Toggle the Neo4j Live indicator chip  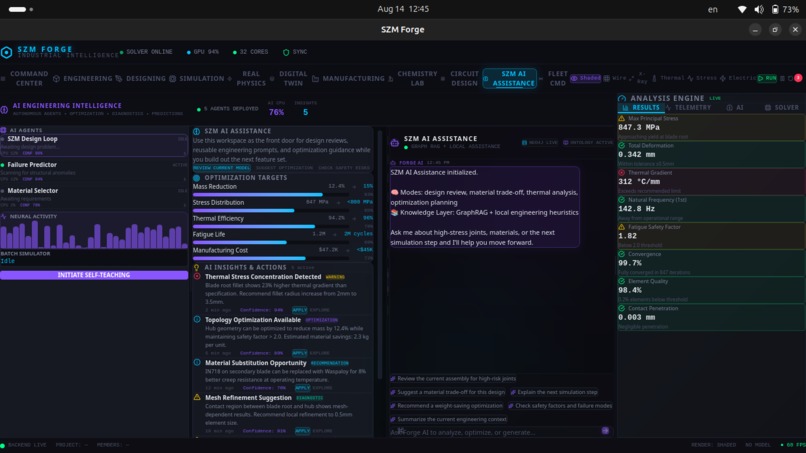pos(539,142)
